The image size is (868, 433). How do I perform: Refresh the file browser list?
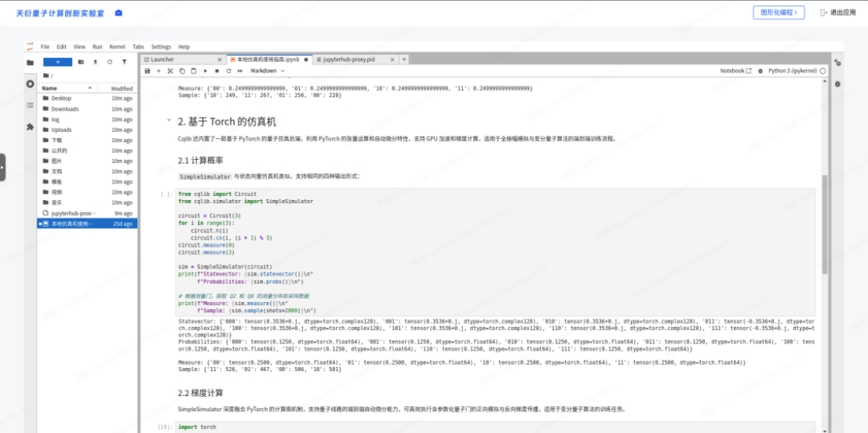tap(110, 62)
